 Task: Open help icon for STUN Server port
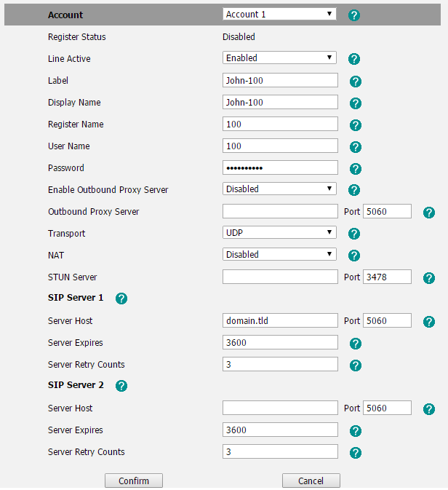pyautogui.click(x=429, y=278)
